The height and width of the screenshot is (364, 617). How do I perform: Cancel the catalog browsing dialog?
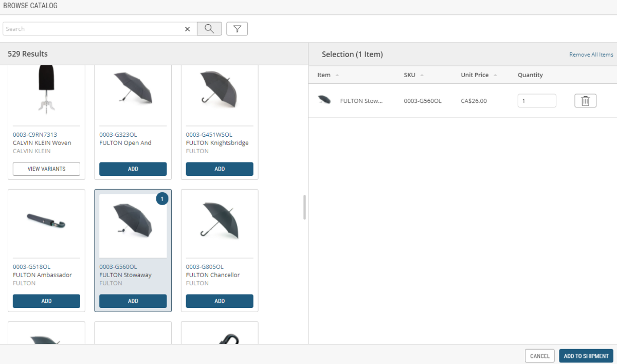click(539, 356)
